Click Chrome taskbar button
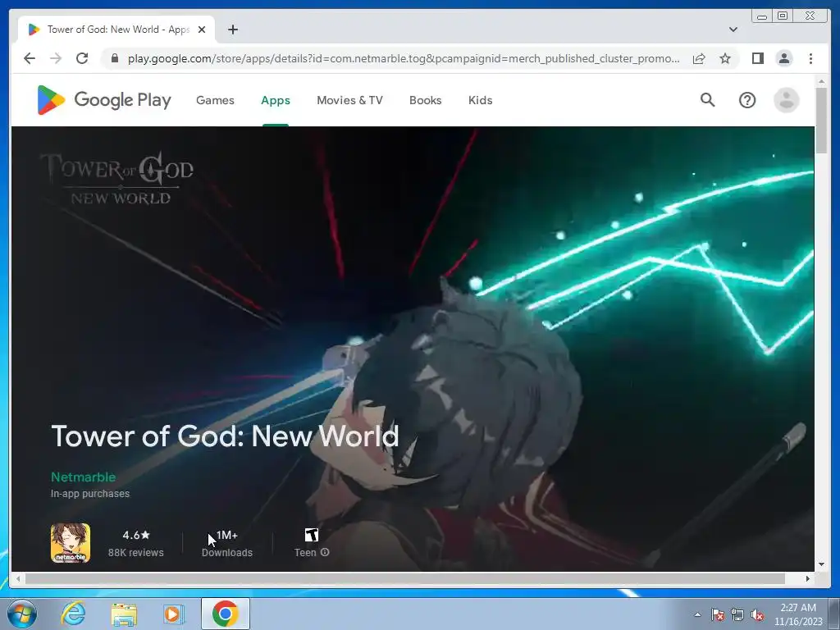 [x=226, y=614]
